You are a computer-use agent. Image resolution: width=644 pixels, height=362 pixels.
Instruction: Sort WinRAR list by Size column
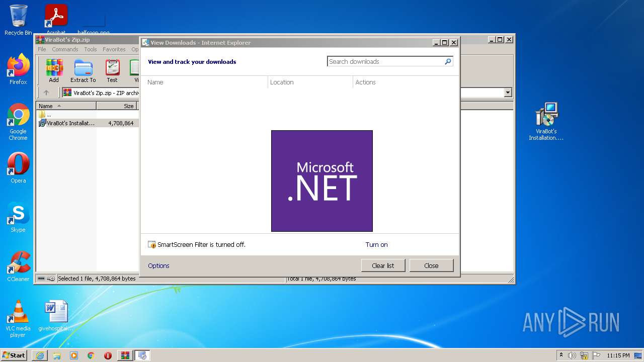point(117,106)
